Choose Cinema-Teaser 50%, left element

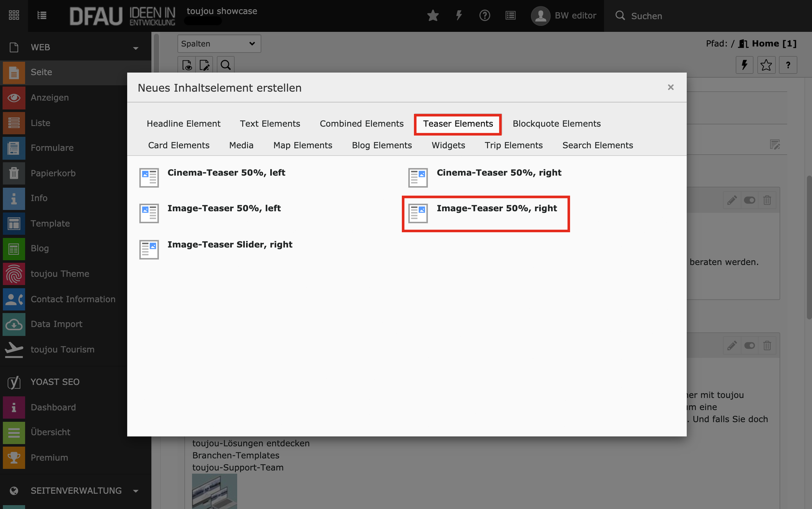pos(226,173)
